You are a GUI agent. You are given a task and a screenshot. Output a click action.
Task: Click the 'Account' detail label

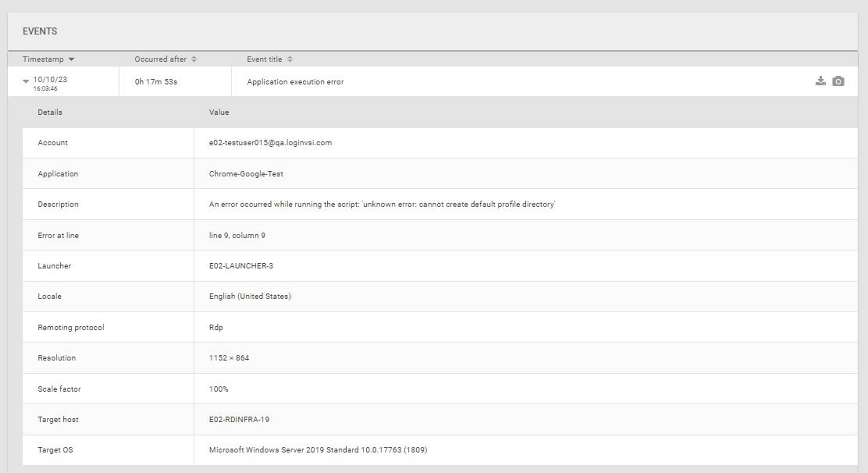pos(53,143)
